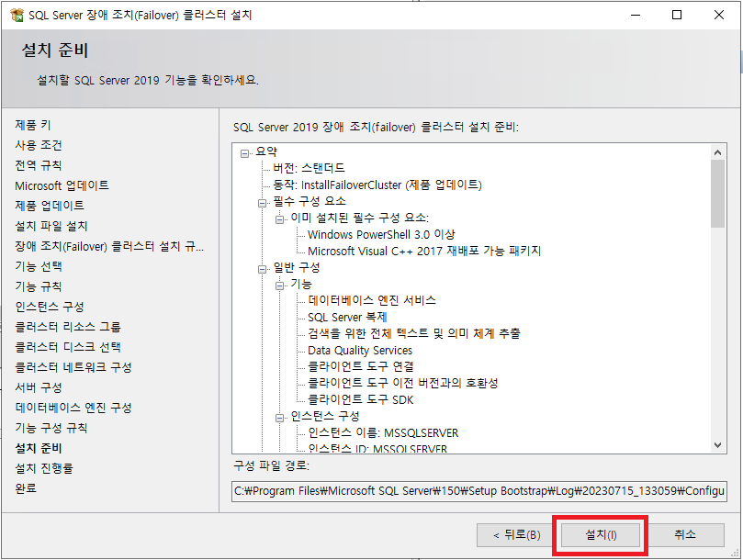Select the 동작: InstallFailoverCluster row
The width and height of the screenshot is (743, 560).
click(x=377, y=185)
